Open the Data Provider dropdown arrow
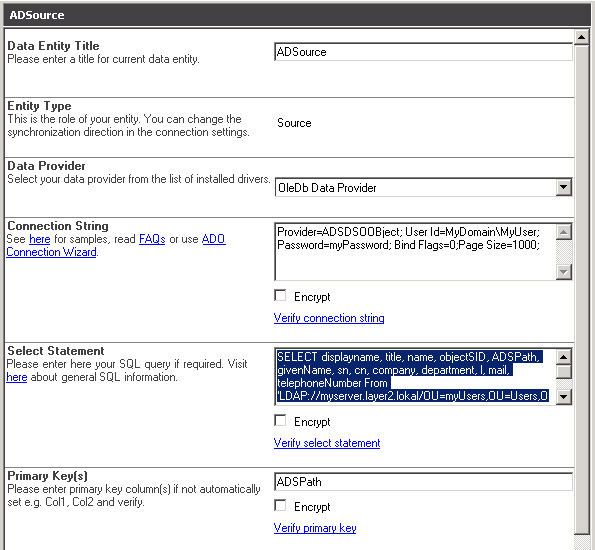Viewport: 595px width, 550px height. click(x=564, y=187)
